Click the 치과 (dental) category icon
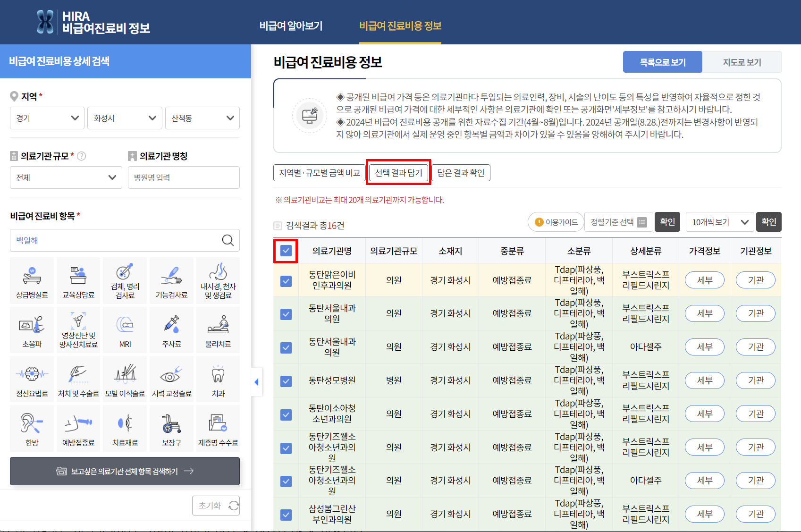 pos(218,379)
